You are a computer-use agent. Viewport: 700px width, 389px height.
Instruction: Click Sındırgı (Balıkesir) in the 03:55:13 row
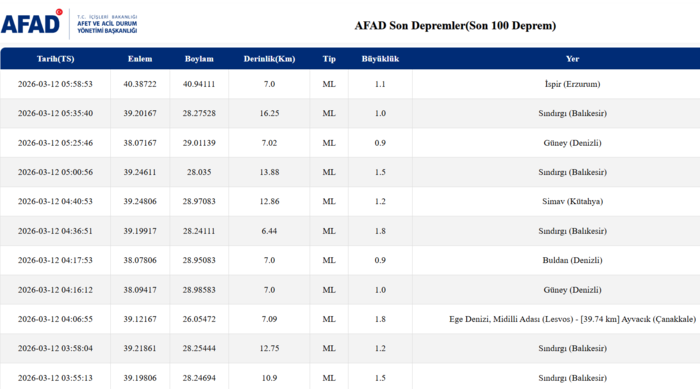click(572, 378)
